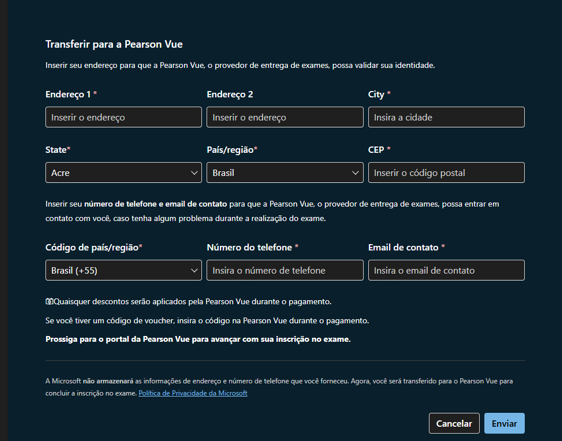Click the 'Número do telefone' label
The height and width of the screenshot is (441, 562).
click(249, 247)
